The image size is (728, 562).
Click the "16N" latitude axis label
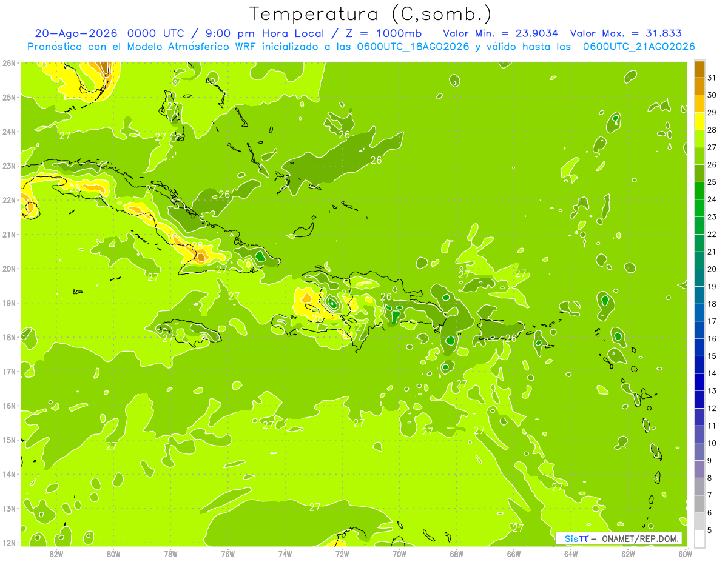[9, 406]
